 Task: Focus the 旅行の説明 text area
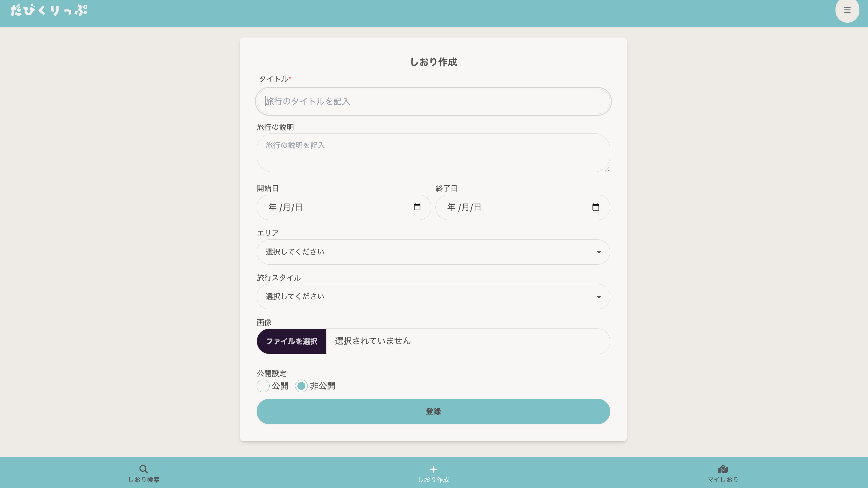(433, 152)
